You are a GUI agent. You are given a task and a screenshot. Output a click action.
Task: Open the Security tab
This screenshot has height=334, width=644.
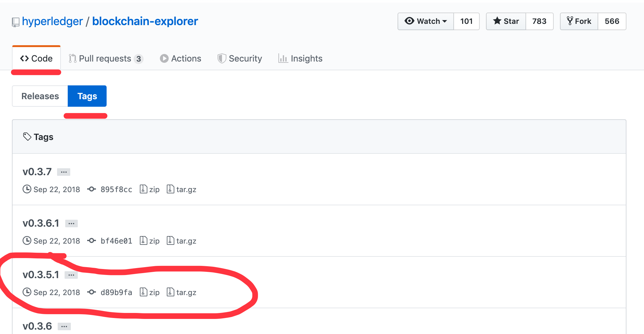tap(240, 58)
